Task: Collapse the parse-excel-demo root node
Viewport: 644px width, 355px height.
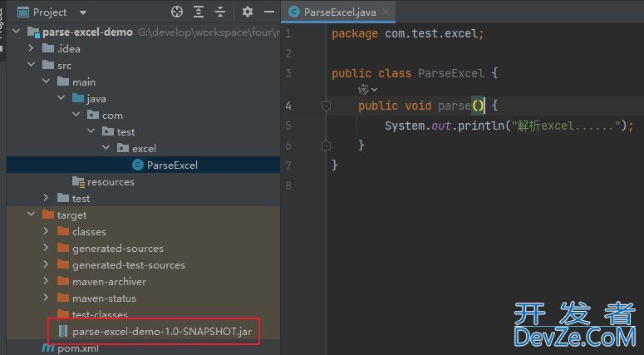Action: (x=17, y=32)
